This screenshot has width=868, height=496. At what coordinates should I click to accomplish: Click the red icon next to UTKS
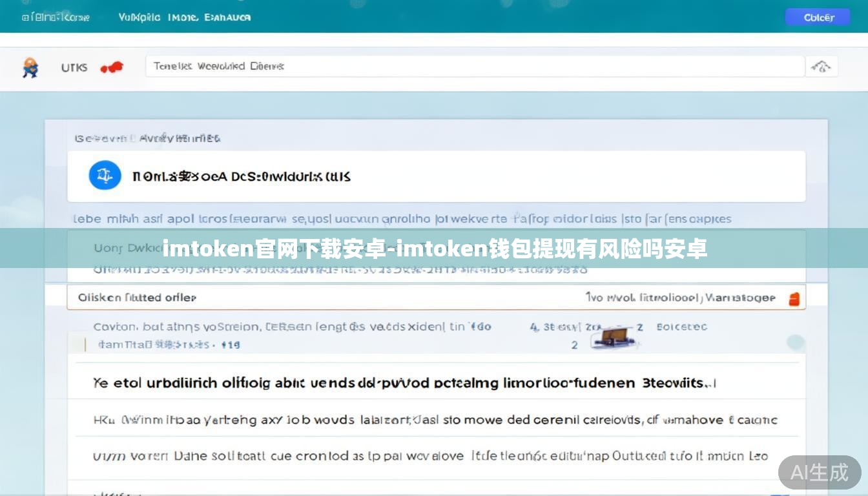click(112, 67)
